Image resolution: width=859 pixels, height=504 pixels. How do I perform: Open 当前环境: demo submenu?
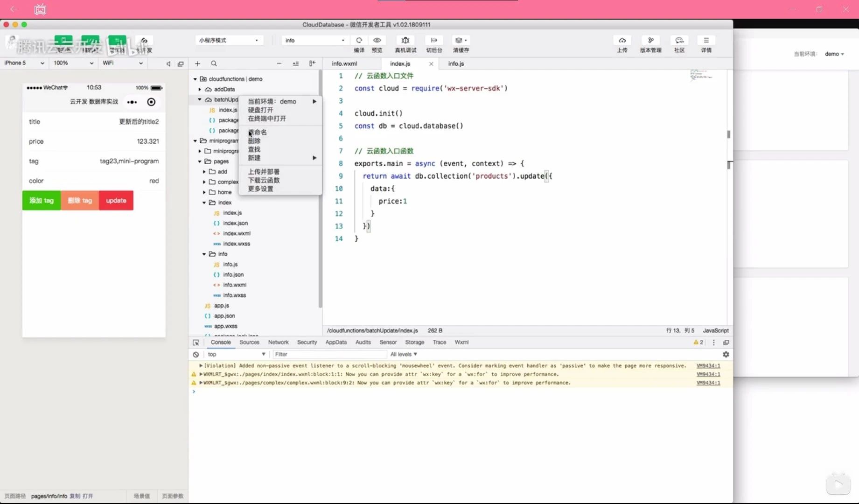(x=280, y=101)
